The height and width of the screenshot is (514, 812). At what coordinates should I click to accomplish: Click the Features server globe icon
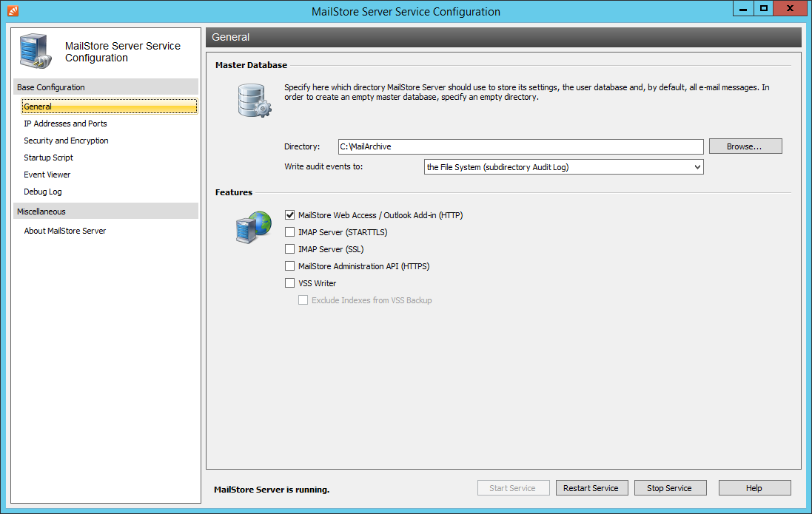254,227
